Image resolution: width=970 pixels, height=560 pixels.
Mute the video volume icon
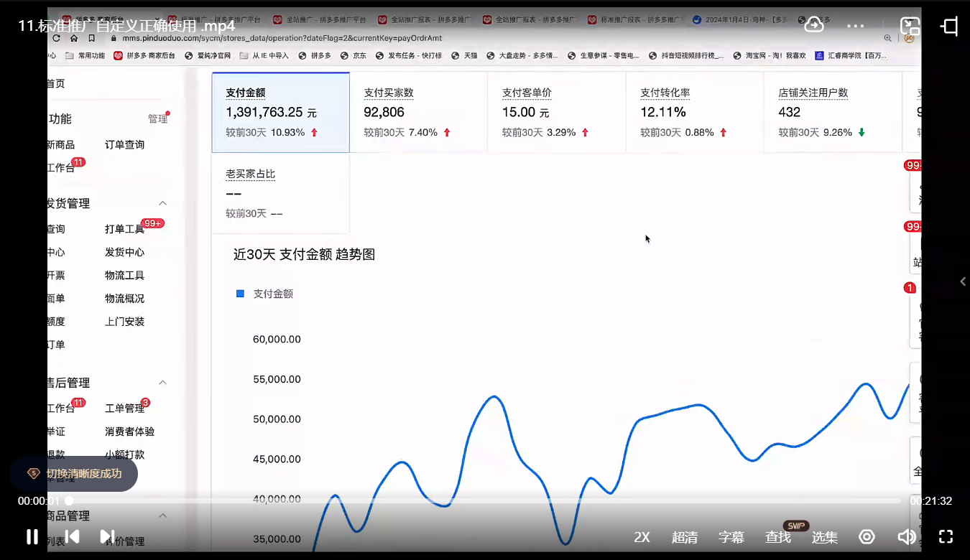(x=907, y=536)
